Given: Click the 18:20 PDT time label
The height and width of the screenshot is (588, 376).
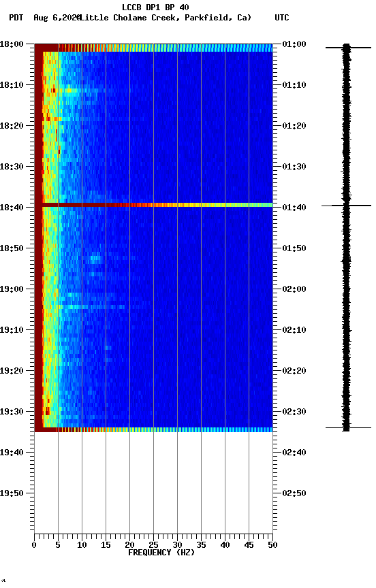Looking at the screenshot, I should tap(12, 126).
